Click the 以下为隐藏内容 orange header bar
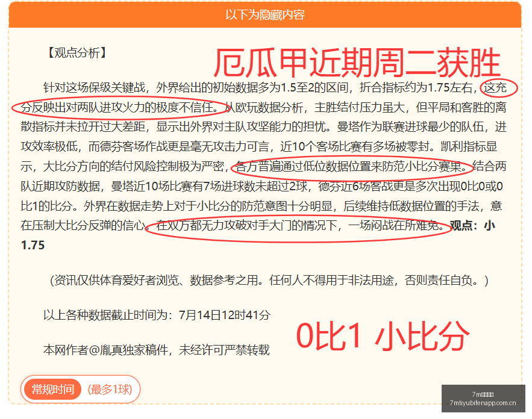Viewport: 532px width, 419px height. point(265,14)
